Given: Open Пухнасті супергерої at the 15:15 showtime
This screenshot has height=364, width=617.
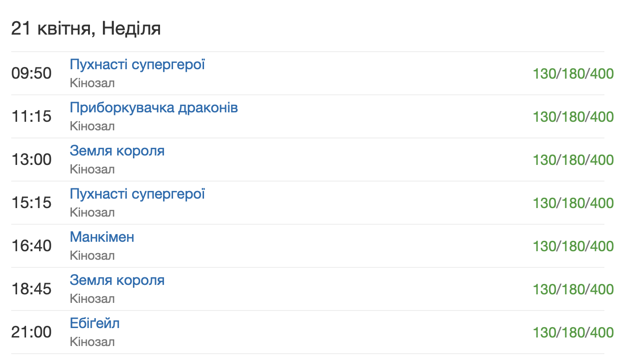Looking at the screenshot, I should click(137, 194).
